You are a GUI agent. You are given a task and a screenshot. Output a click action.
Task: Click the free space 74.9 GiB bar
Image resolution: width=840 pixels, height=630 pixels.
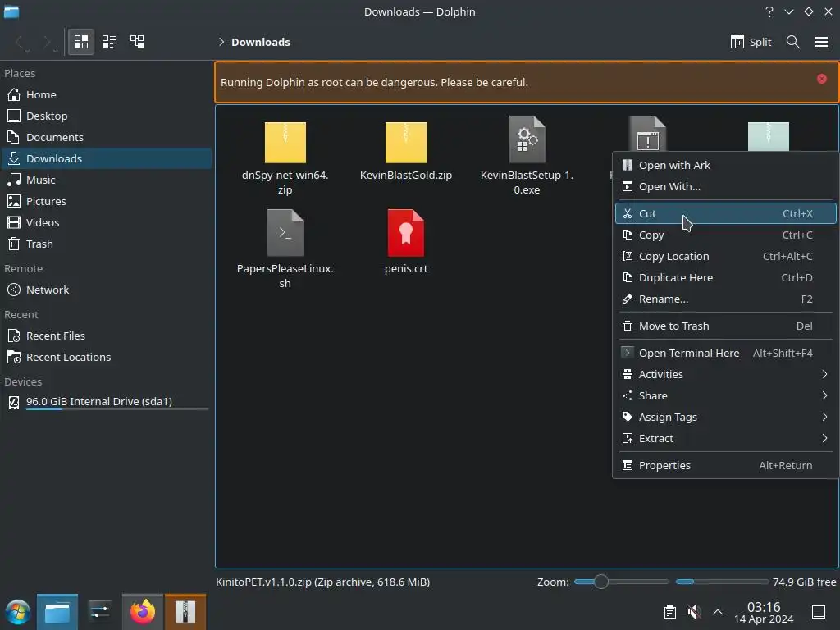(x=722, y=582)
